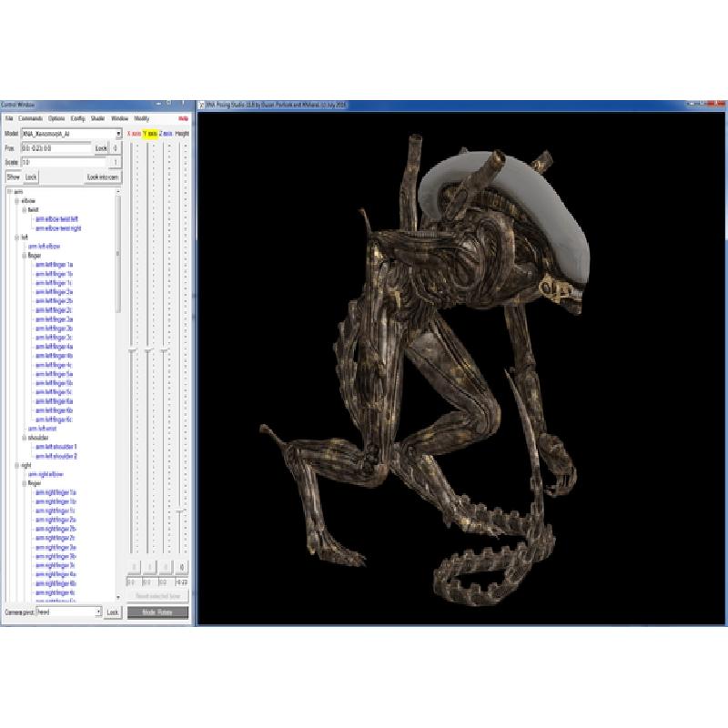728x728 pixels.
Task: Open the Commands menu
Action: 31,119
